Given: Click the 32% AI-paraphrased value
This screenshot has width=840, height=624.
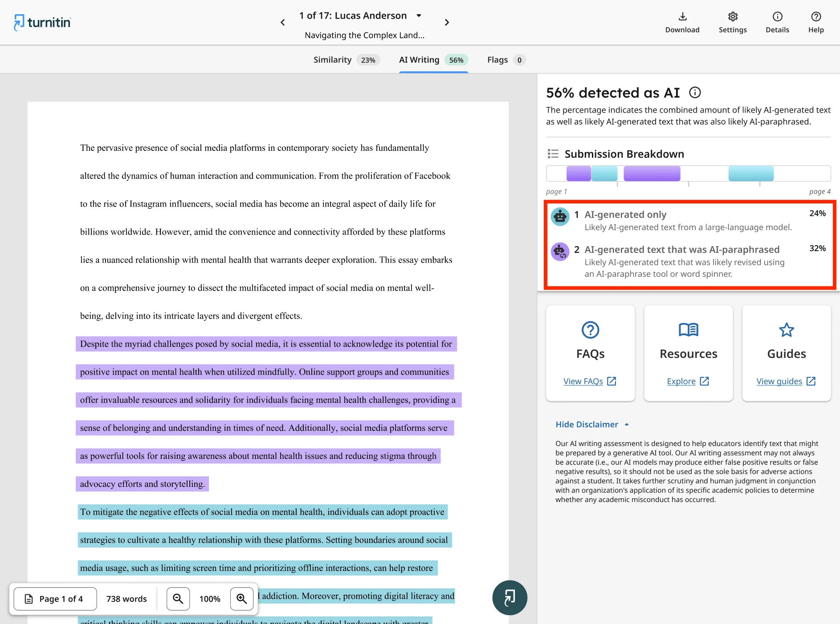Looking at the screenshot, I should pyautogui.click(x=817, y=248).
